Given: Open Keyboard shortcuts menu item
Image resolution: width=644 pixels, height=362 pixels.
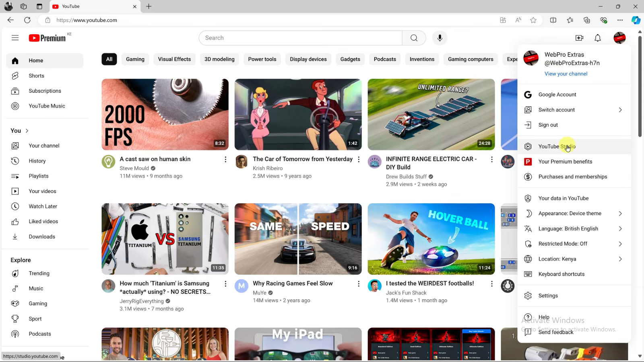Looking at the screenshot, I should point(574,274).
